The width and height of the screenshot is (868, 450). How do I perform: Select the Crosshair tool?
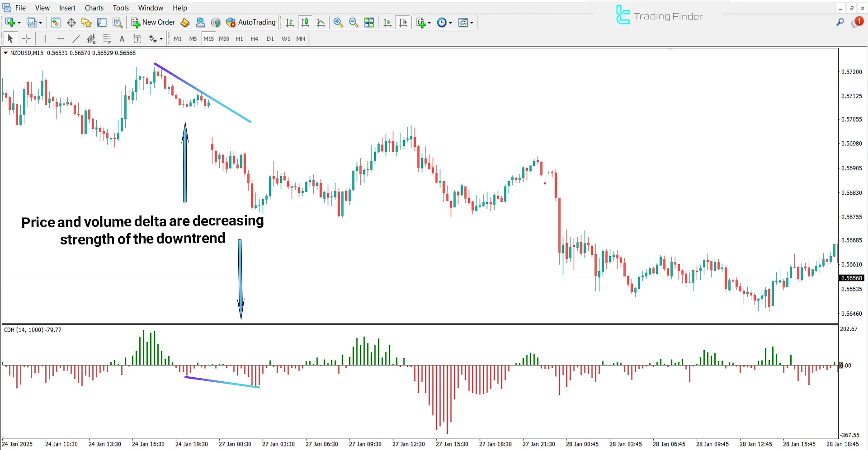pos(26,39)
